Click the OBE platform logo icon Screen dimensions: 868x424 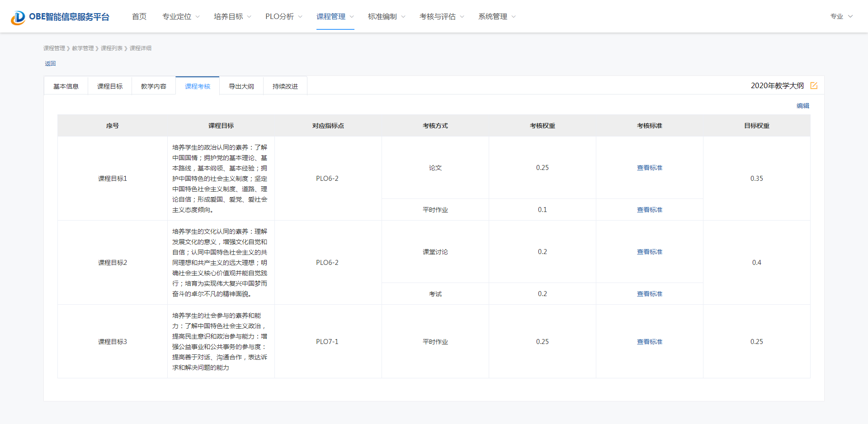click(18, 17)
